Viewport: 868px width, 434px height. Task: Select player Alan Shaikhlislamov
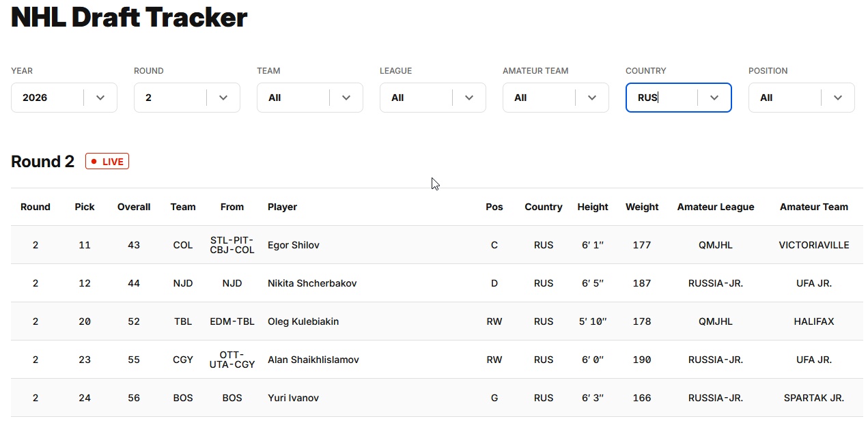(x=313, y=360)
